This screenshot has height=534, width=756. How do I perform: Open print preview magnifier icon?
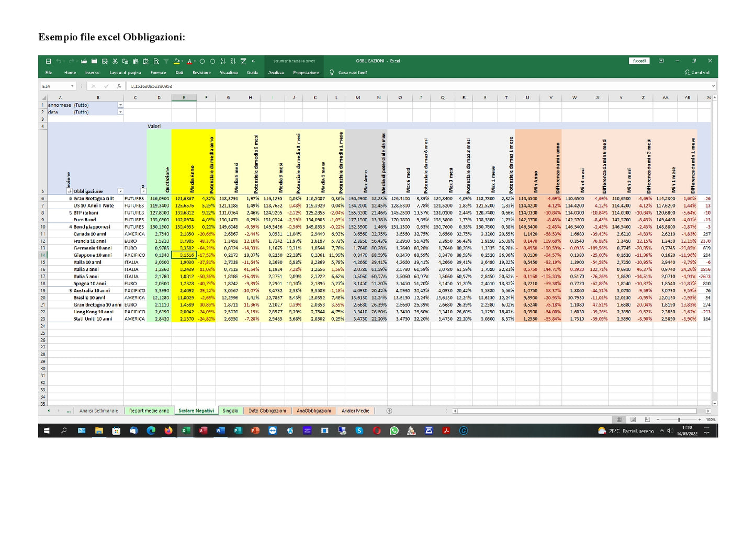click(156, 61)
